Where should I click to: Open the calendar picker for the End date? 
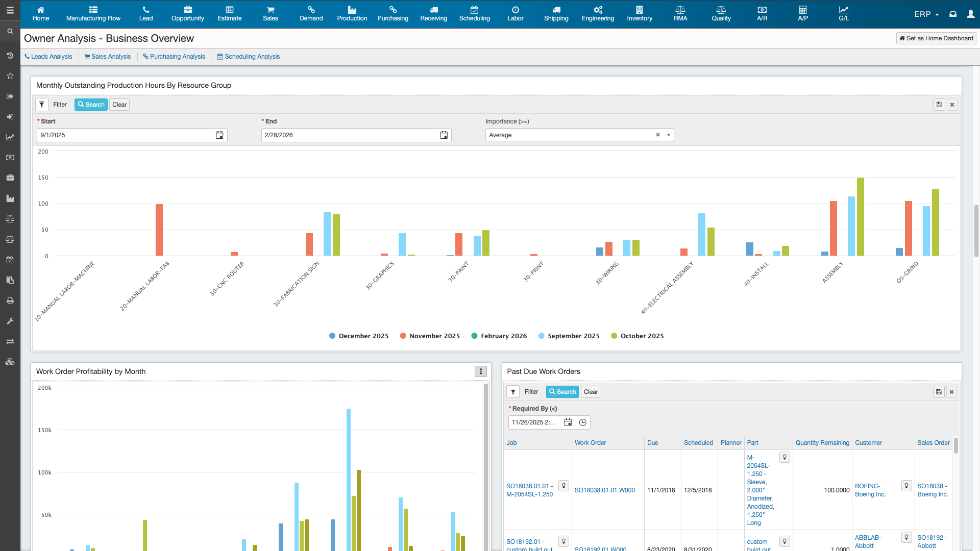pos(444,135)
